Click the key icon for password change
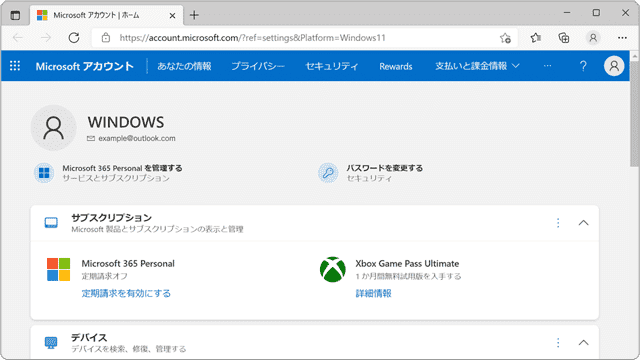 328,173
